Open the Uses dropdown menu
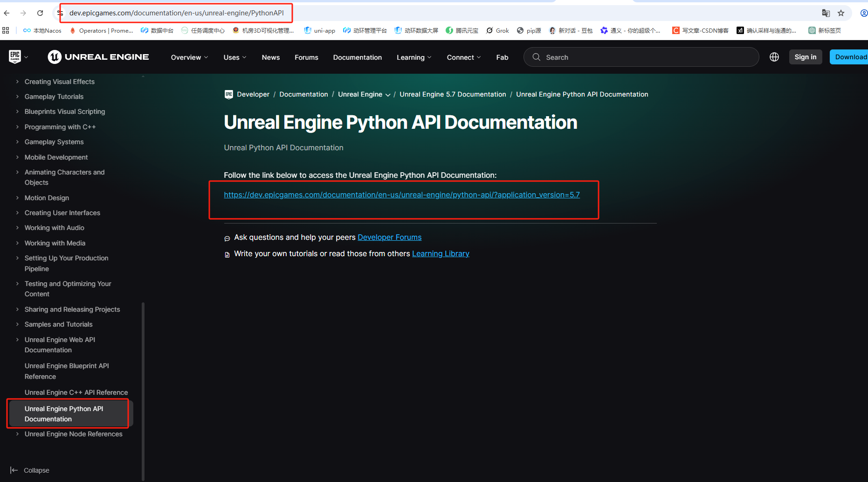This screenshot has width=868, height=482. coord(235,57)
